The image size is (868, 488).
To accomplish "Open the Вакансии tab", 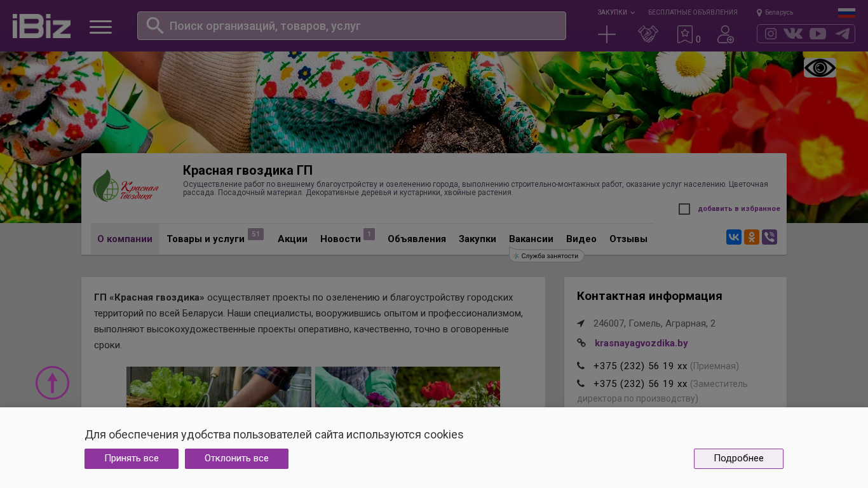I will 531,239.
